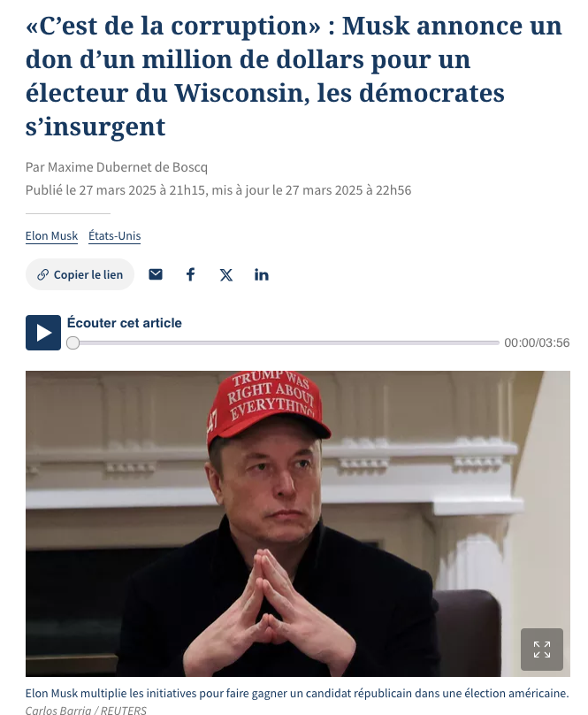Open the 'Elon Musk' topic tag
This screenshot has width=588, height=715.
(x=51, y=235)
